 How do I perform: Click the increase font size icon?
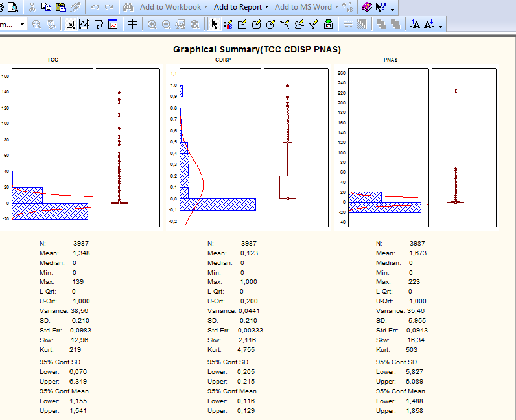(x=415, y=25)
